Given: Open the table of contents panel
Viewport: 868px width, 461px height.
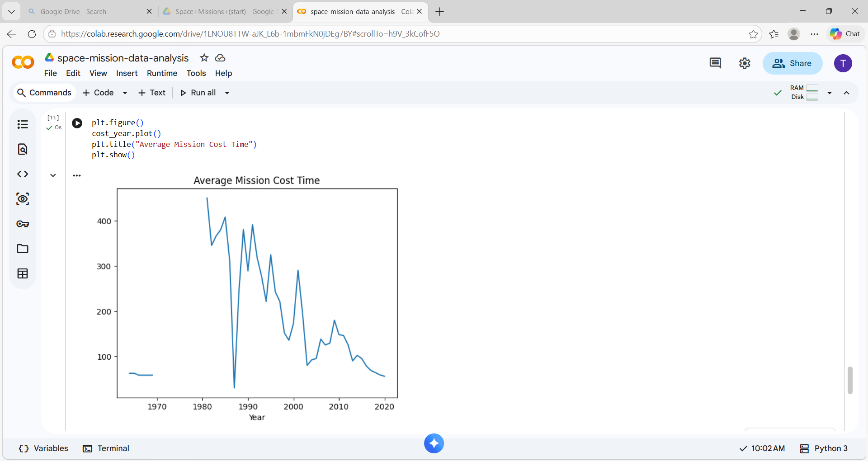Looking at the screenshot, I should (23, 124).
